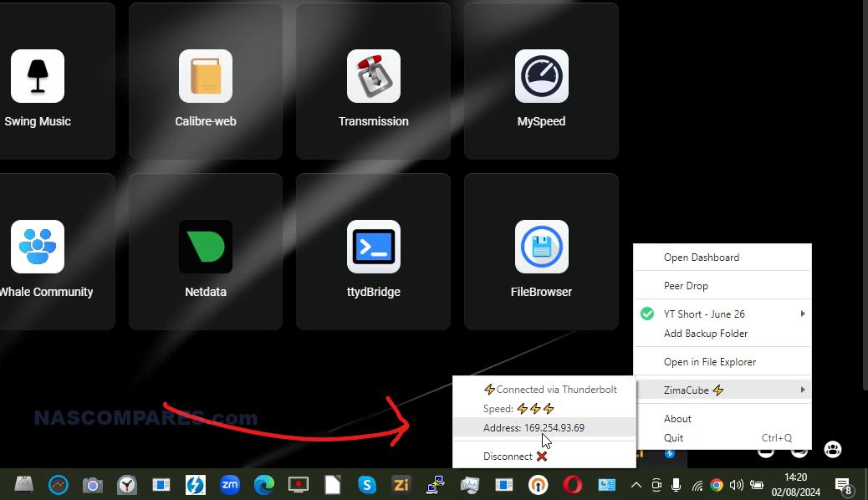Screen dimensions: 868x500
Task: Open the notification center icon
Action: tap(844, 486)
